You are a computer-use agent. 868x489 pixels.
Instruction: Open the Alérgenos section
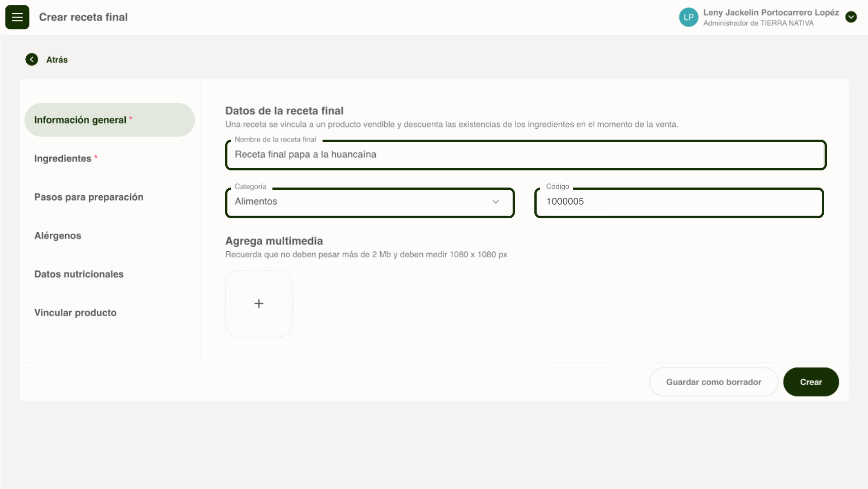click(58, 235)
